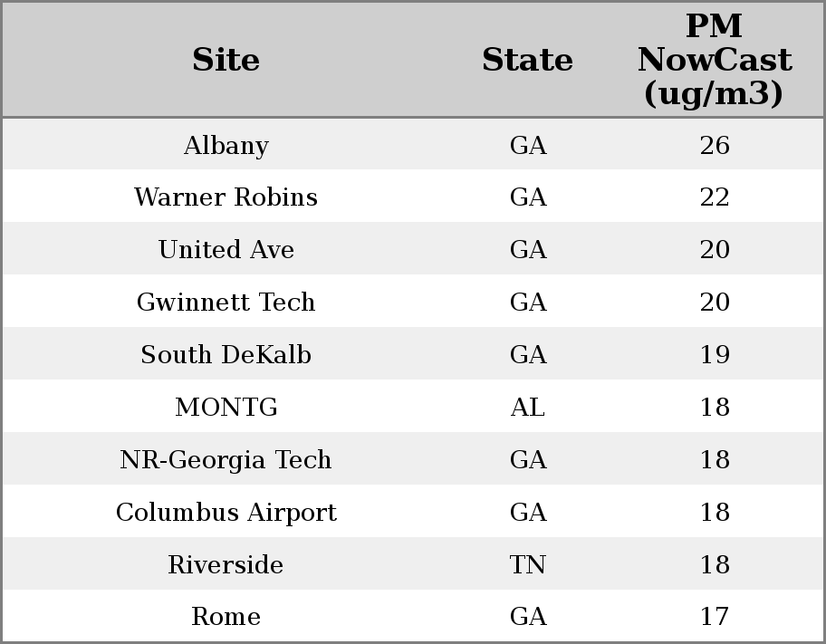Select the Rome site name
This screenshot has width=826, height=644.
pos(226,617)
